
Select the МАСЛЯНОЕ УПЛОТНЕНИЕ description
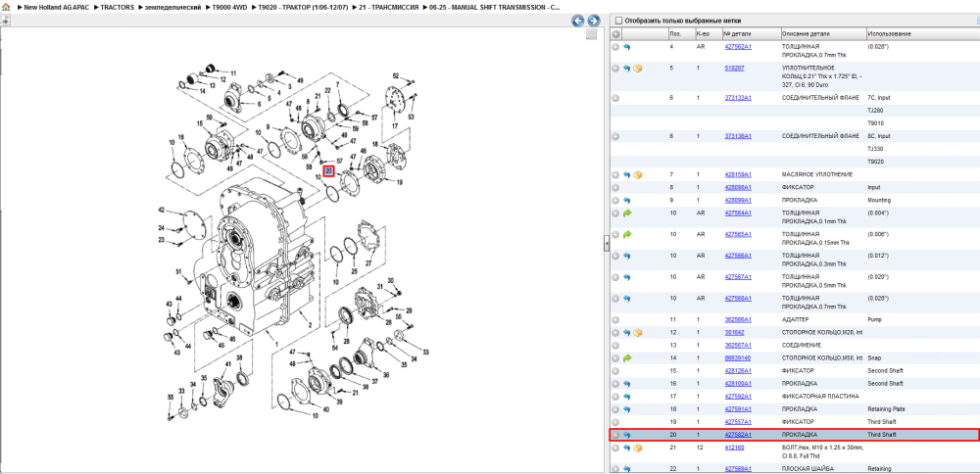point(817,175)
